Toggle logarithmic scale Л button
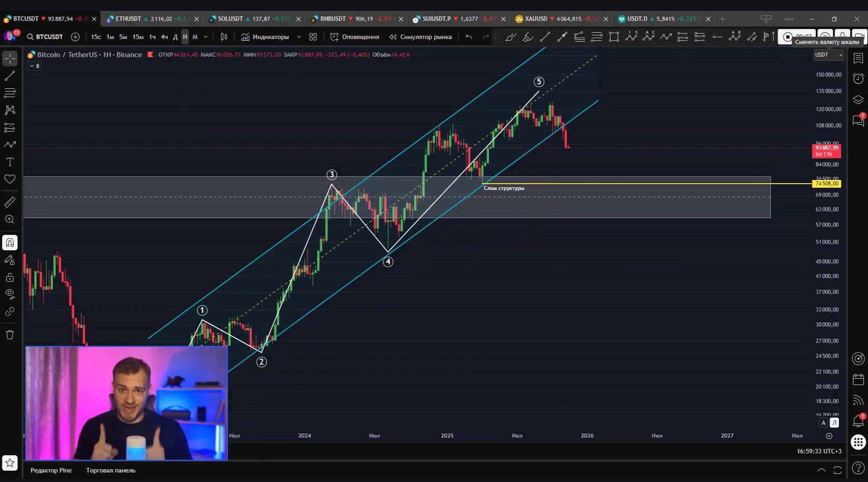The image size is (868, 482). coord(834,423)
